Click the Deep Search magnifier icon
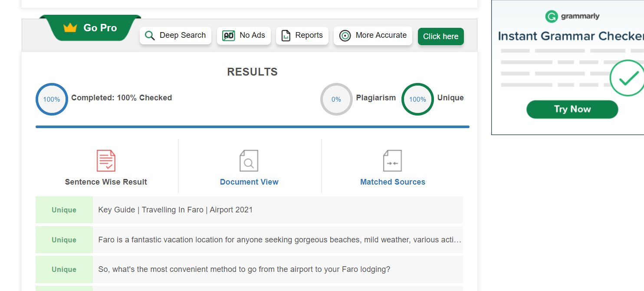644x291 pixels. pyautogui.click(x=150, y=36)
